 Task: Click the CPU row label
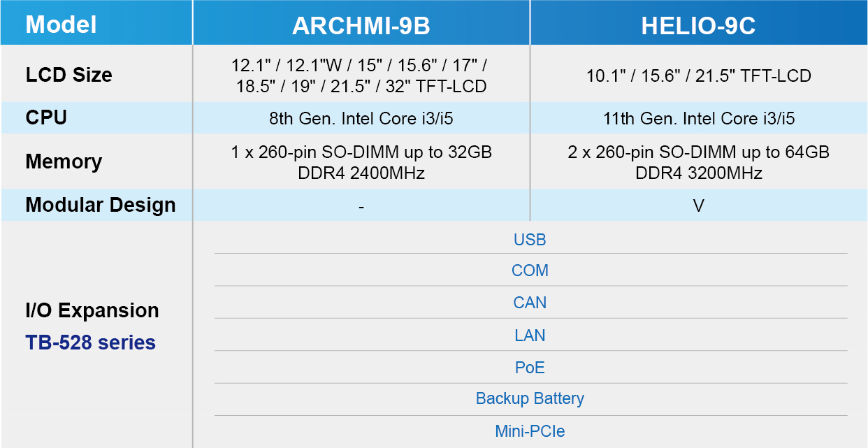coord(46,117)
